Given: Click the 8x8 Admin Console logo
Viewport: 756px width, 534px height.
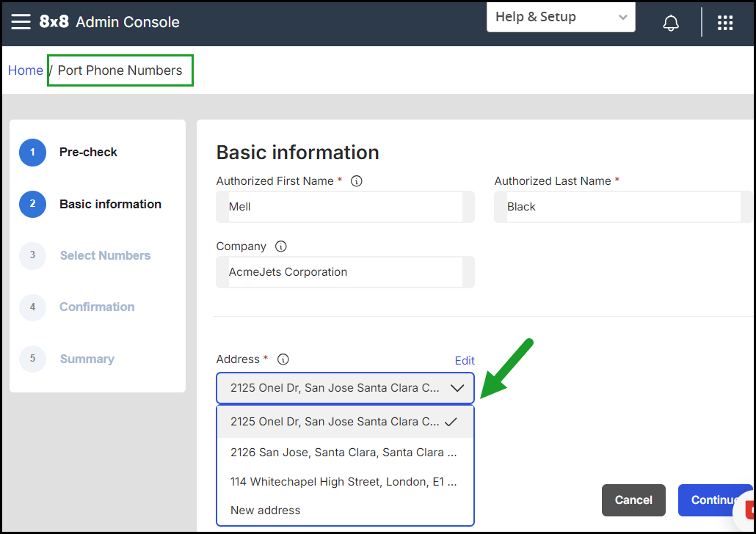Looking at the screenshot, I should [x=109, y=22].
